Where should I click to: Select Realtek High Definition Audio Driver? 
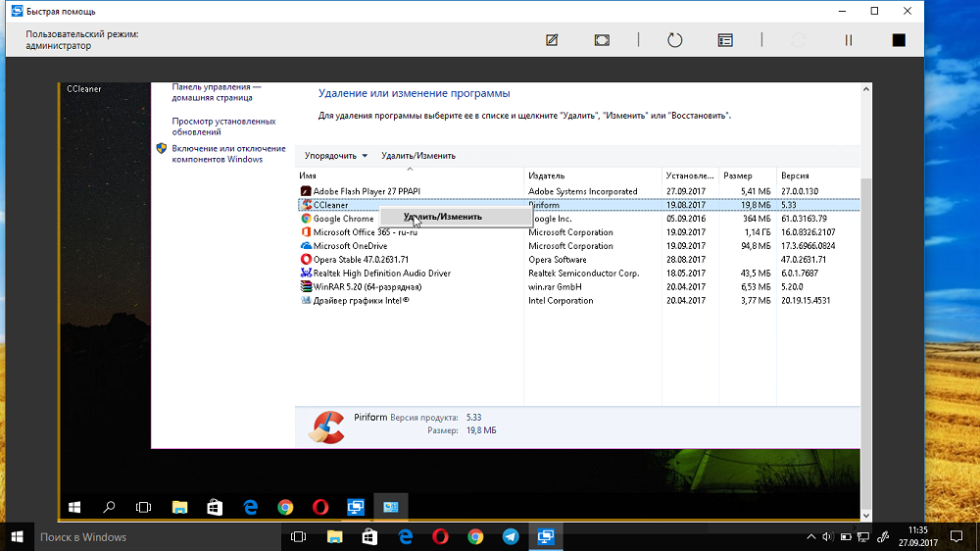coord(578,274)
